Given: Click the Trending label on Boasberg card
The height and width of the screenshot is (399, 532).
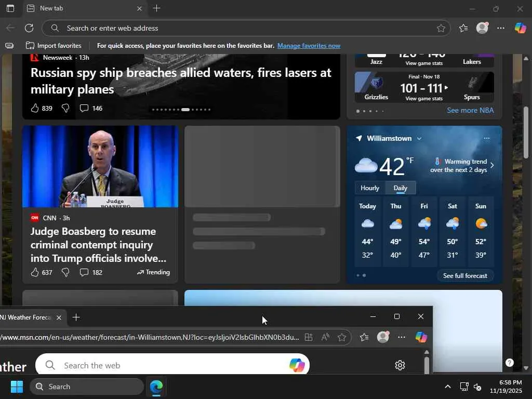Looking at the screenshot, I should point(153,272).
